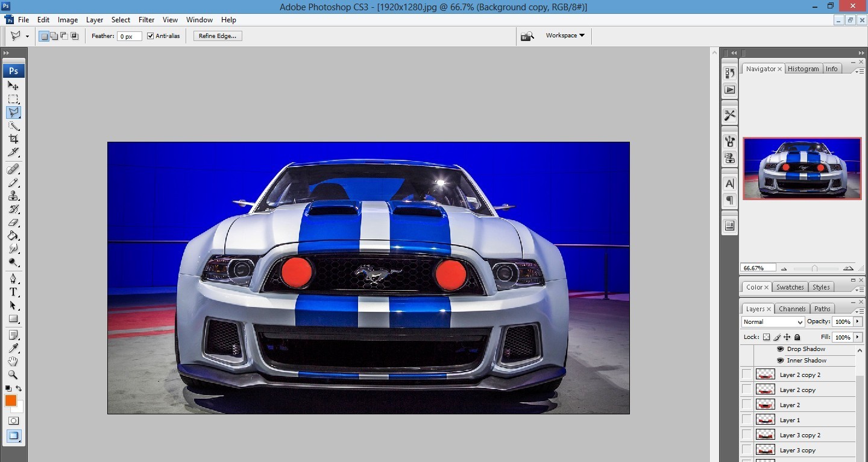Switch to the Paths tab
868x462 pixels.
[x=822, y=309]
